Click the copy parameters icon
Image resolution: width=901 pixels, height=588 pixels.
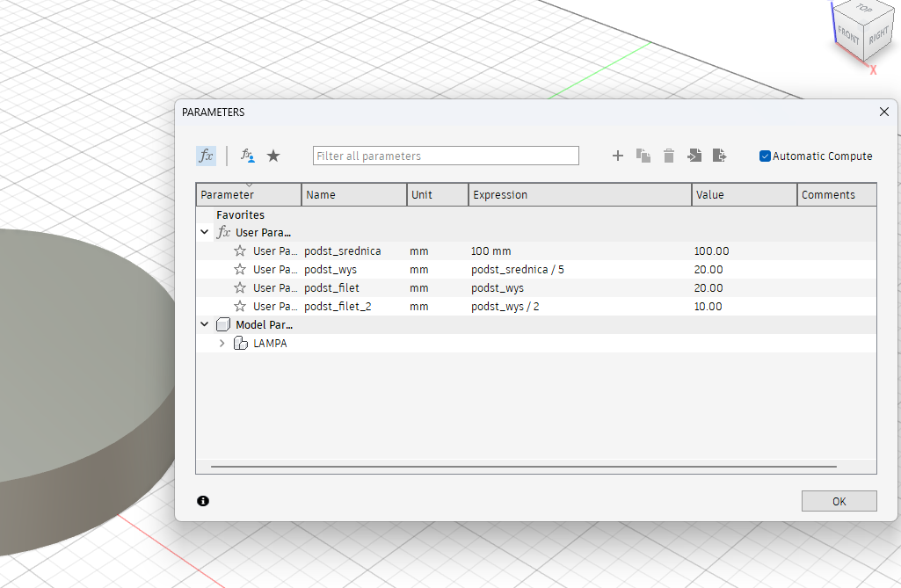[643, 156]
